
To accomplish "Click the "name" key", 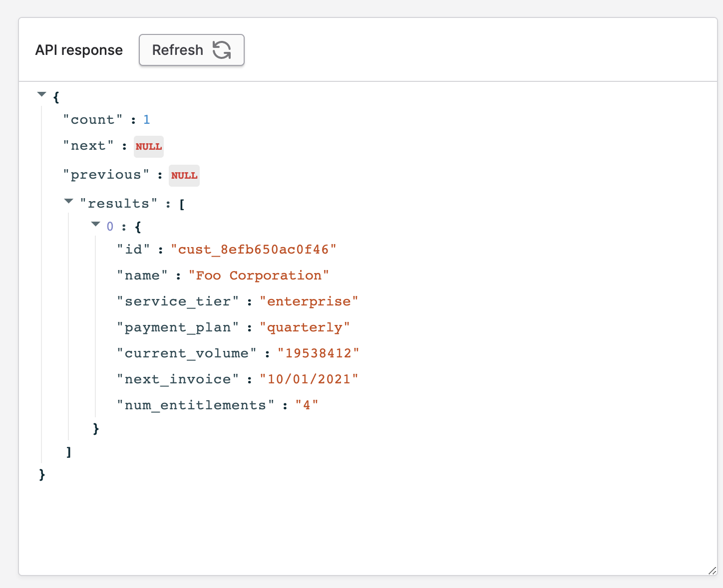I will pyautogui.click(x=142, y=276).
